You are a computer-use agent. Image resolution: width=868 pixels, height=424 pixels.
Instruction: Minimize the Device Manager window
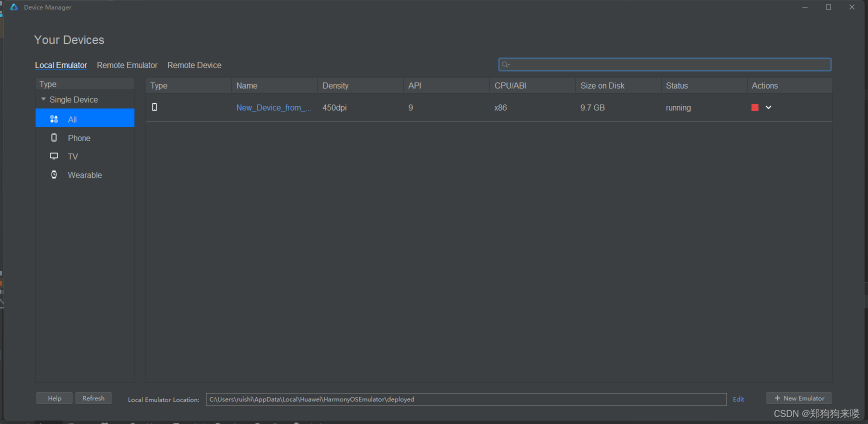click(805, 7)
